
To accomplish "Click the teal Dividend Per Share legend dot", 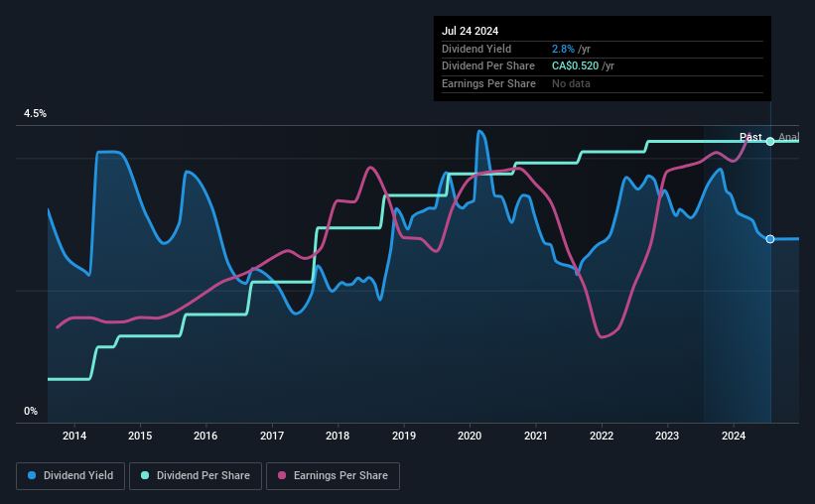I will click(145, 475).
